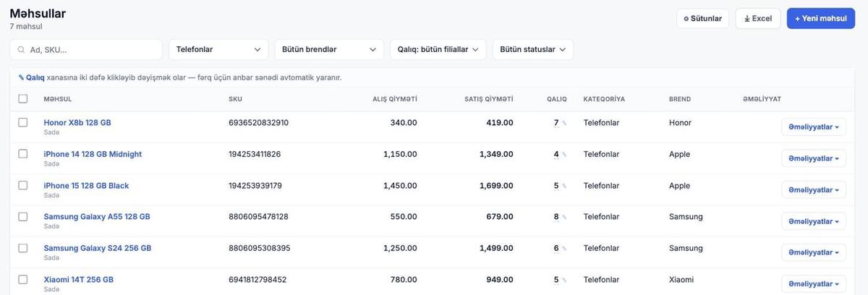868x295 pixels.
Task: Click the edit pencil next to Galaxy A55 stock
Action: tap(564, 218)
